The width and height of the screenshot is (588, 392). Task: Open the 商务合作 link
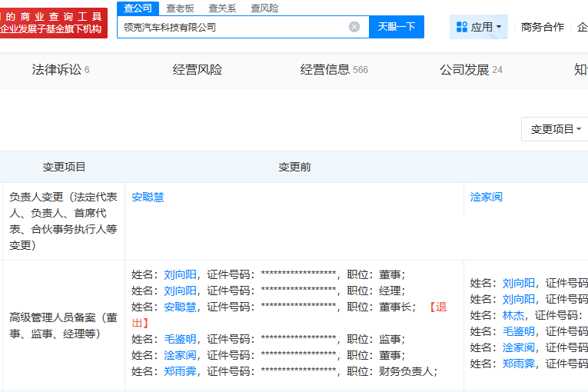click(542, 27)
